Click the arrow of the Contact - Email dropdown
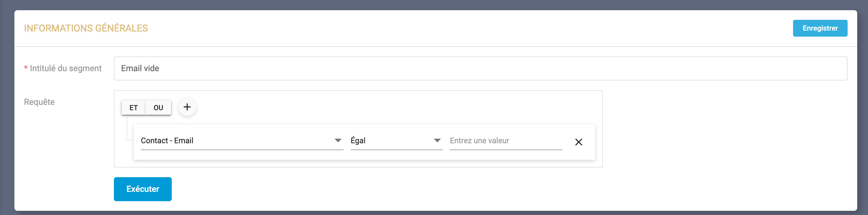The image size is (868, 215). [337, 141]
